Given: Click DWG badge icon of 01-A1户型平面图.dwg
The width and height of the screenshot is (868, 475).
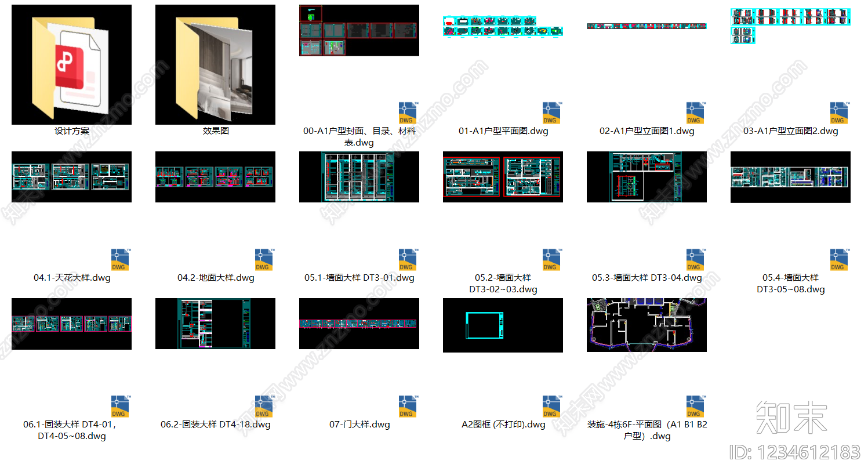Looking at the screenshot, I should click(x=551, y=113).
